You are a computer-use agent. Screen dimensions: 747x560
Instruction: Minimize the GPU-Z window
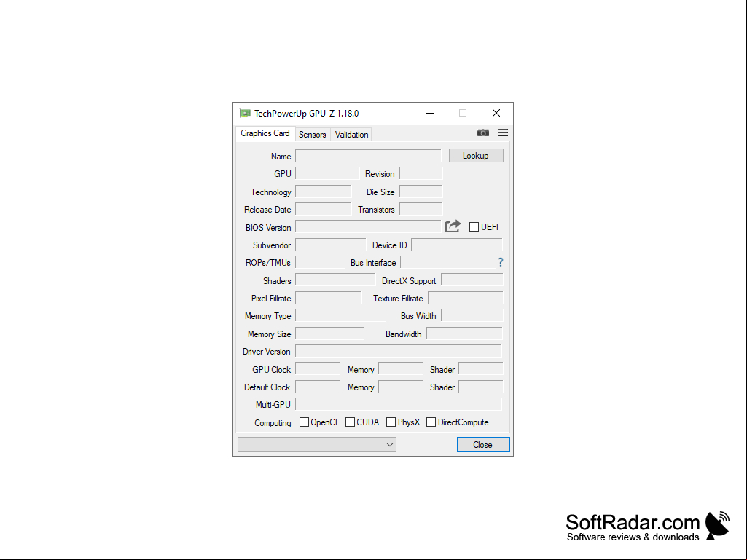430,114
